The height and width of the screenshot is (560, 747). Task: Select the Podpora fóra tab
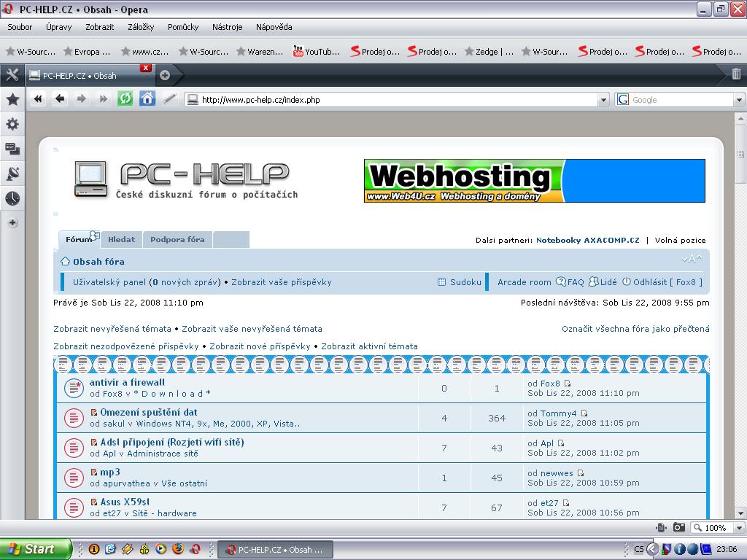coord(177,239)
